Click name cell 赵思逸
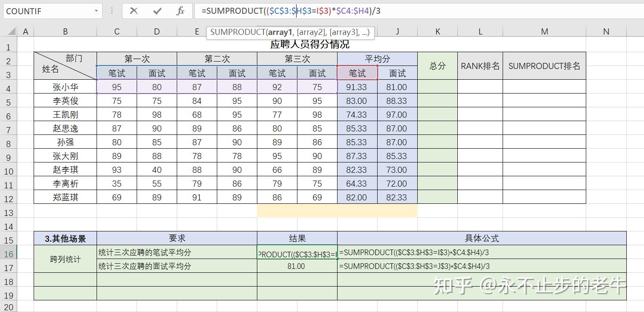The image size is (644, 312). [66, 128]
